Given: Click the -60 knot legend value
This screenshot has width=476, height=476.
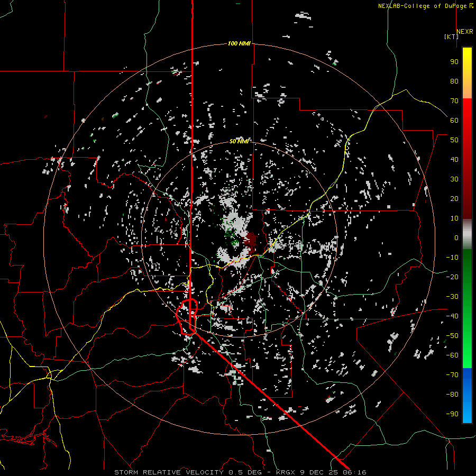Looking at the screenshot, I should 452,355.
